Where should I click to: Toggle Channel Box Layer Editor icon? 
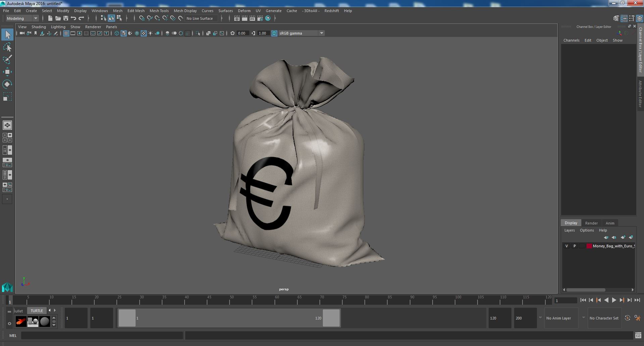pos(639,18)
